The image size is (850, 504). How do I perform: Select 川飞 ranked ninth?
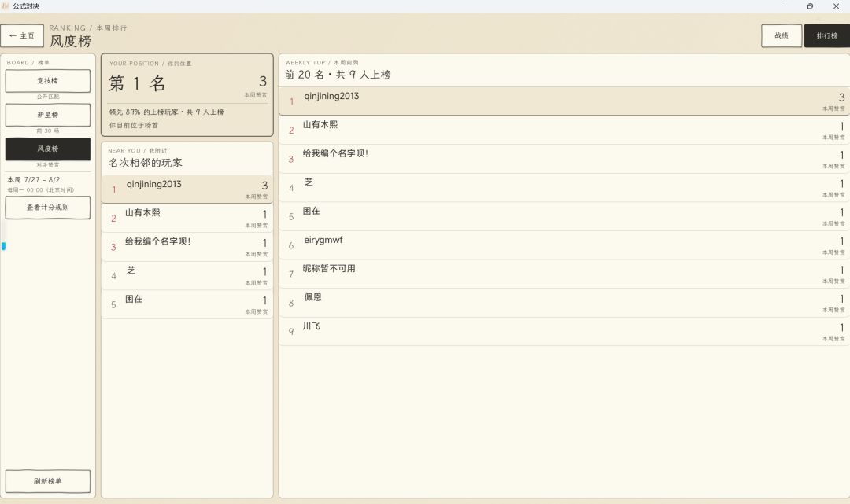pos(564,331)
